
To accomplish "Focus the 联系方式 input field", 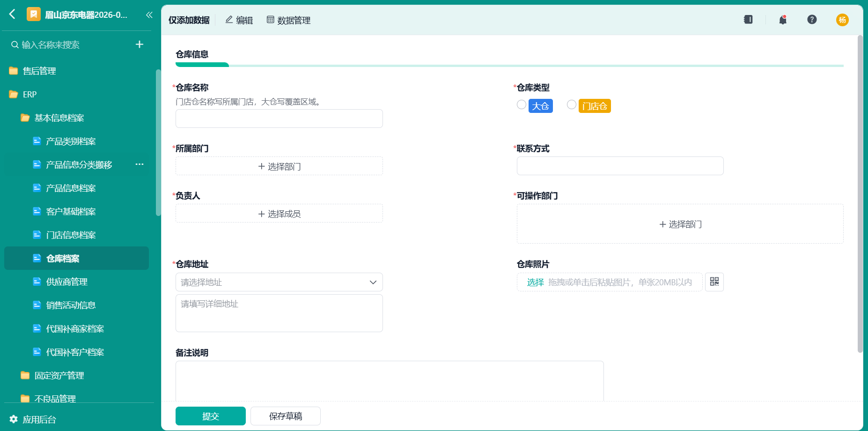I will click(620, 166).
